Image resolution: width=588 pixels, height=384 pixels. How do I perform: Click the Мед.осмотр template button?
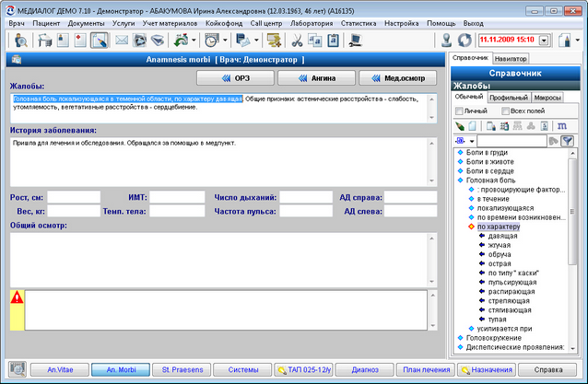tap(397, 78)
